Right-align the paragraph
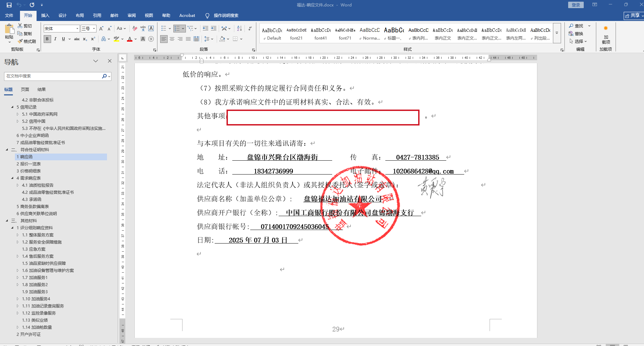This screenshot has height=346, width=644. pyautogui.click(x=180, y=39)
